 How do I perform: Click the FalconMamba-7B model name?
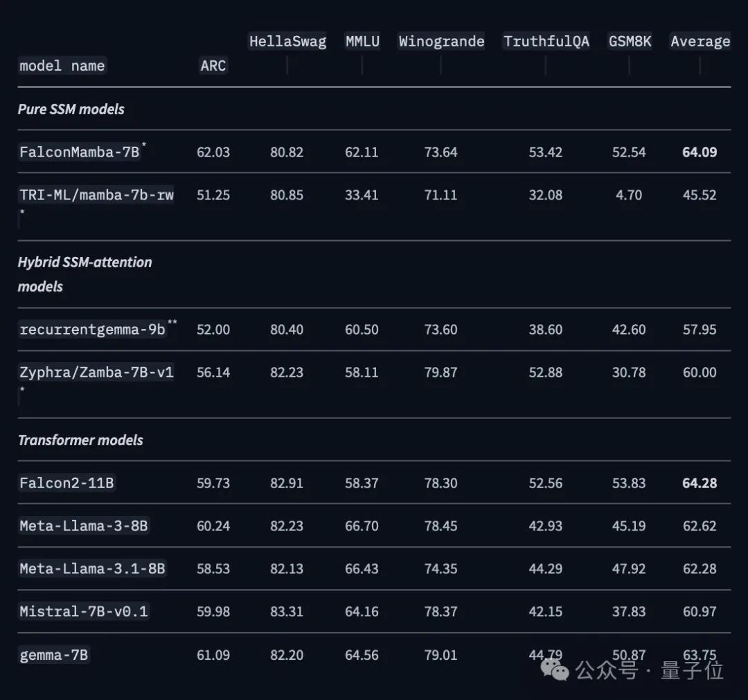pos(80,152)
